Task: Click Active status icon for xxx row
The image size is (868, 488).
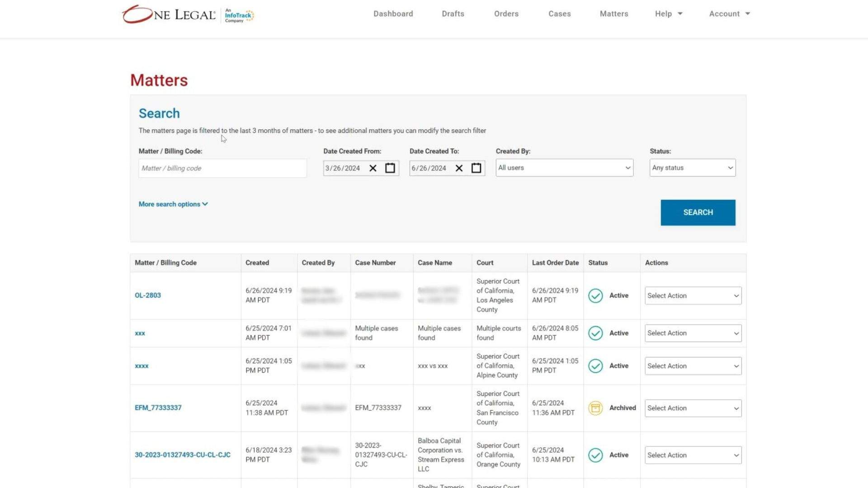Action: click(595, 333)
